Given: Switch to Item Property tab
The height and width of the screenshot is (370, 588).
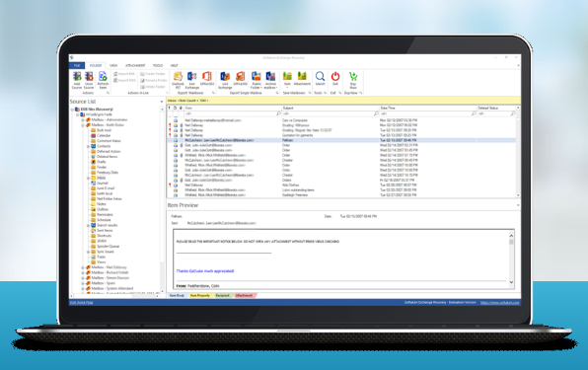Looking at the screenshot, I should (200, 296).
